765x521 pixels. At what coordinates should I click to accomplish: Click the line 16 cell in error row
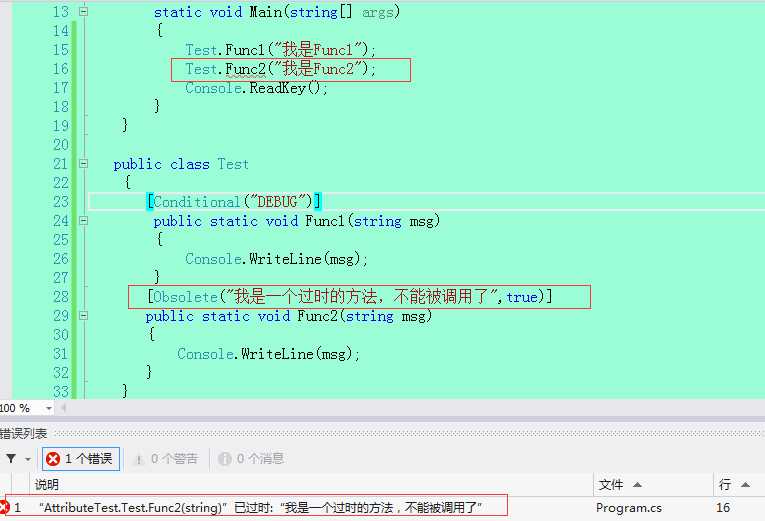click(x=723, y=508)
